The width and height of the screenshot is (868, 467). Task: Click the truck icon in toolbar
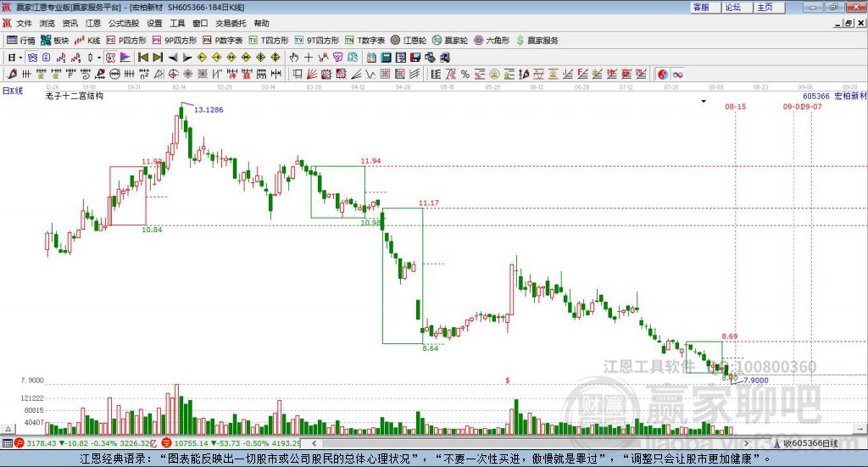444,58
